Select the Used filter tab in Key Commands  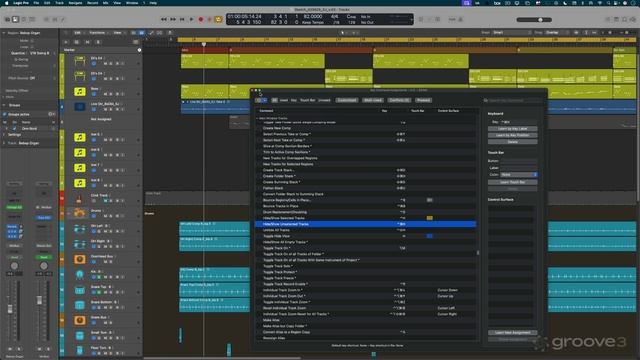[x=284, y=100]
